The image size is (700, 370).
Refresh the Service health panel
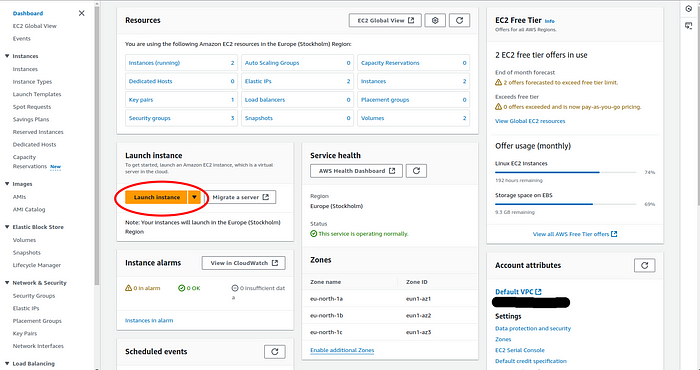coord(417,171)
